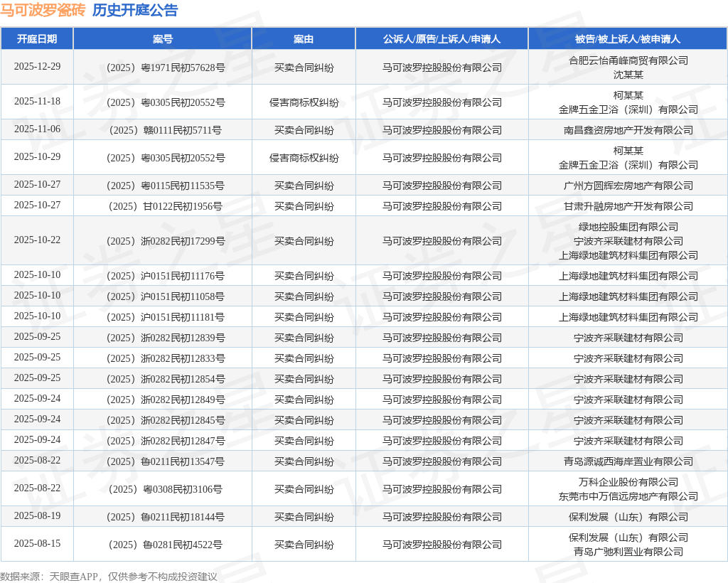The width and height of the screenshot is (728, 583).
Task: Click defendant 甘肃升融房地产开发有限公司
Action: 628,206
